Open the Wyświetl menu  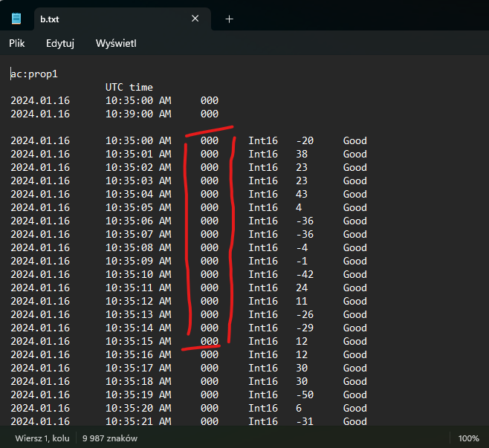[x=116, y=44]
